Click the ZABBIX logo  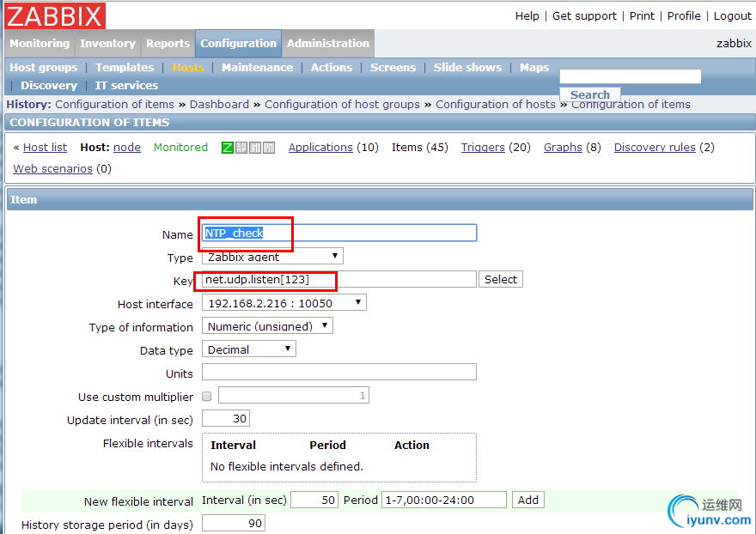click(x=55, y=15)
